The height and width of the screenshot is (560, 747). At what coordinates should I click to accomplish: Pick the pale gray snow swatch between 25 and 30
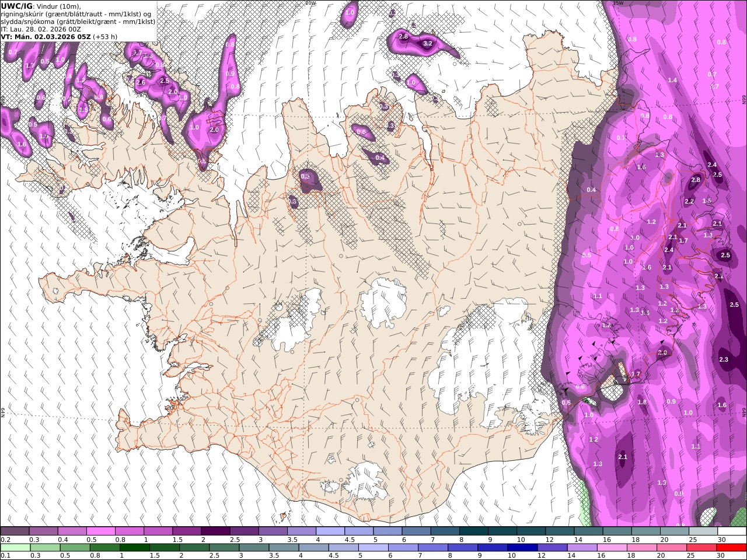(x=704, y=531)
